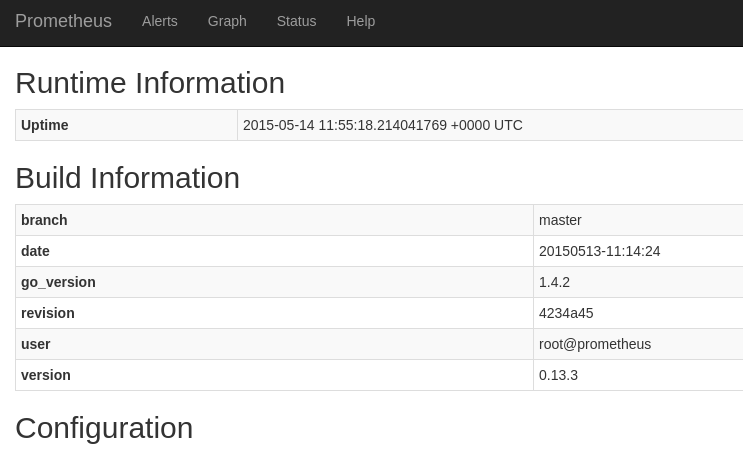Click the Prometheus brand link

pos(63,21)
